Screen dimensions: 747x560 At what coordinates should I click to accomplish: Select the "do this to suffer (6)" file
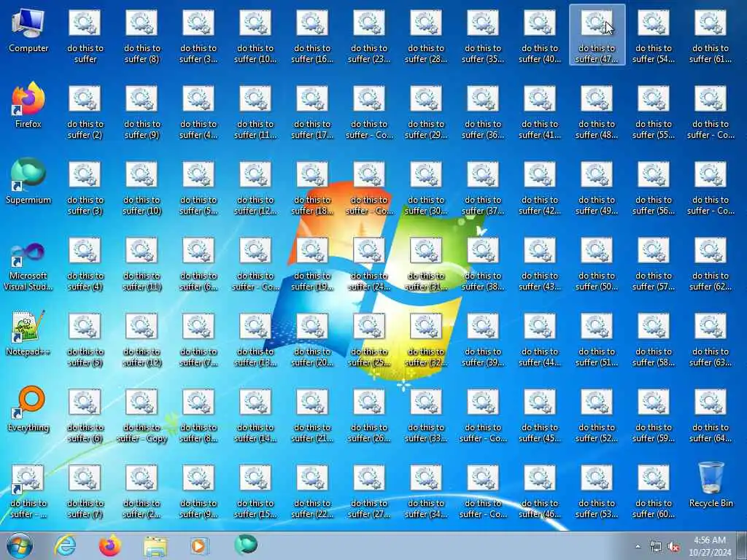(85, 416)
